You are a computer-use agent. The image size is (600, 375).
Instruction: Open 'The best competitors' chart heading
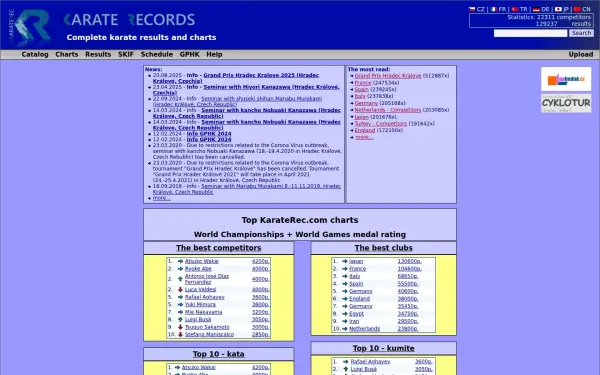pyautogui.click(x=218, y=248)
